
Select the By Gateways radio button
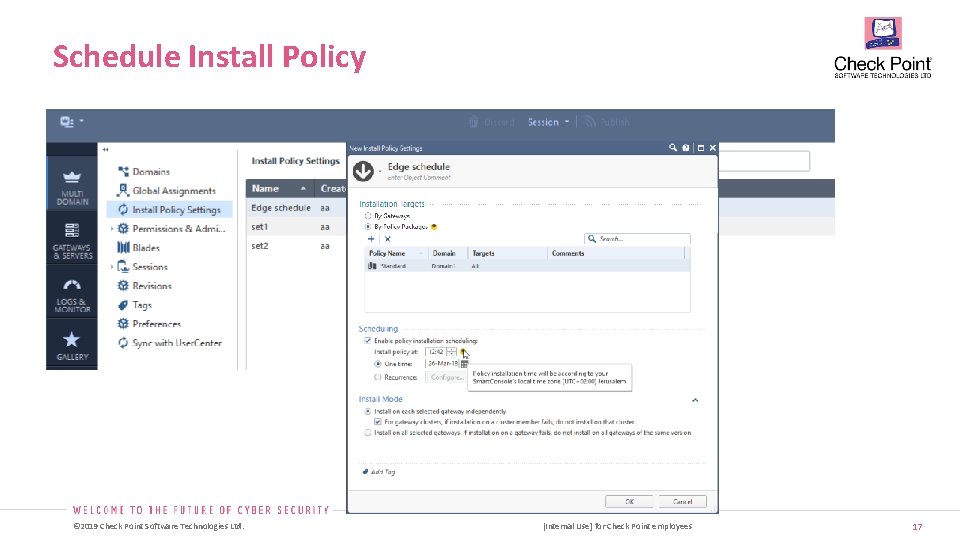tap(368, 216)
